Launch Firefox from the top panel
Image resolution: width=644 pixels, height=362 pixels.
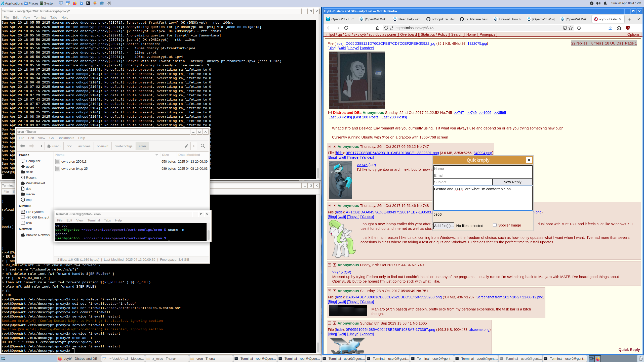pos(75,3)
